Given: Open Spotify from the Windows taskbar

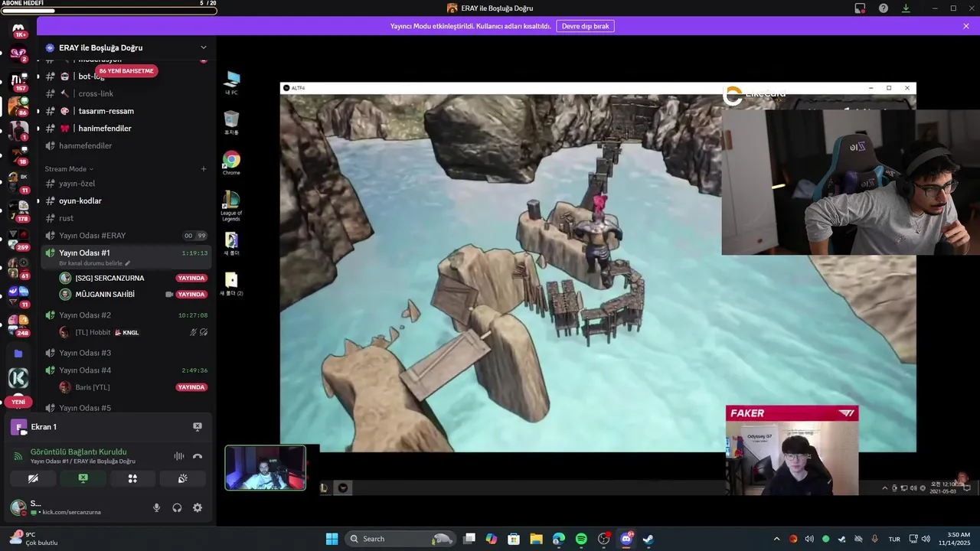Looking at the screenshot, I should click(x=581, y=539).
